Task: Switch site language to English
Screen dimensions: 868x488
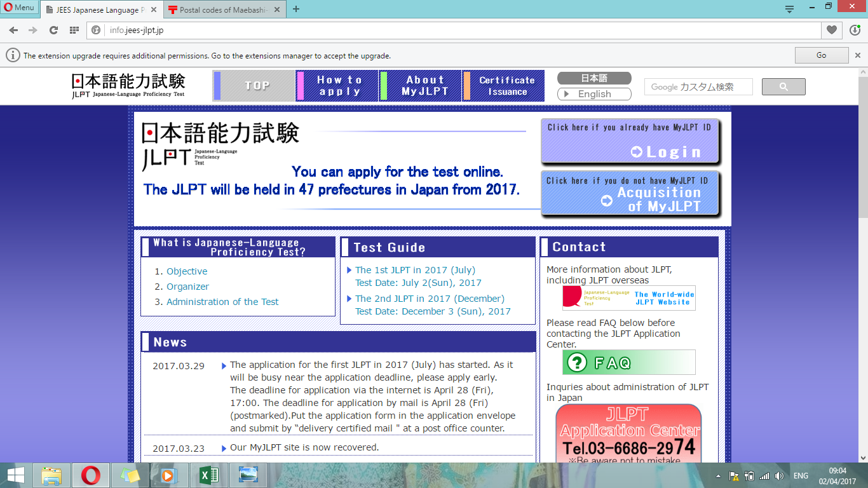Action: 594,94
